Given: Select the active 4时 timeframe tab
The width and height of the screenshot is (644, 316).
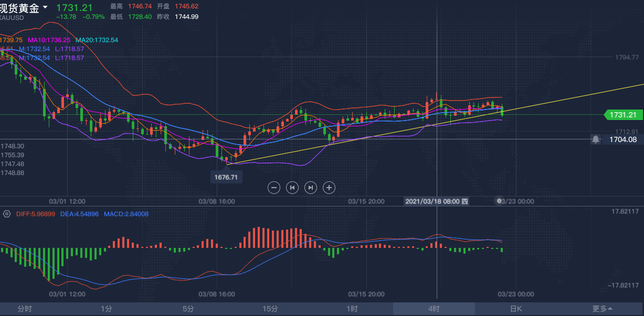Looking at the screenshot, I should (434, 309).
